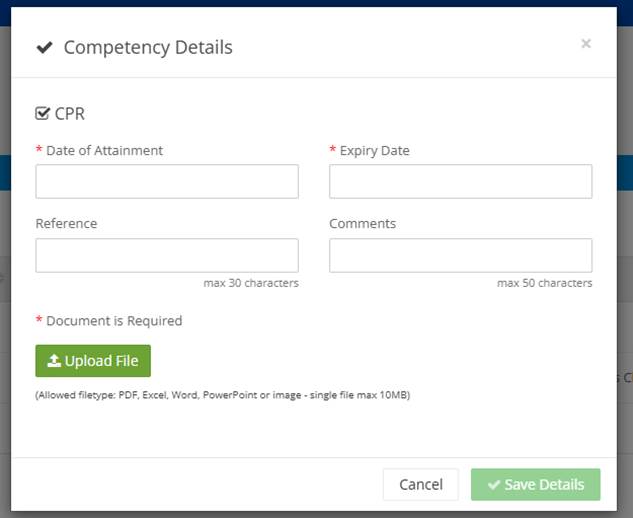
Task: Select the Reference text box
Action: [167, 255]
